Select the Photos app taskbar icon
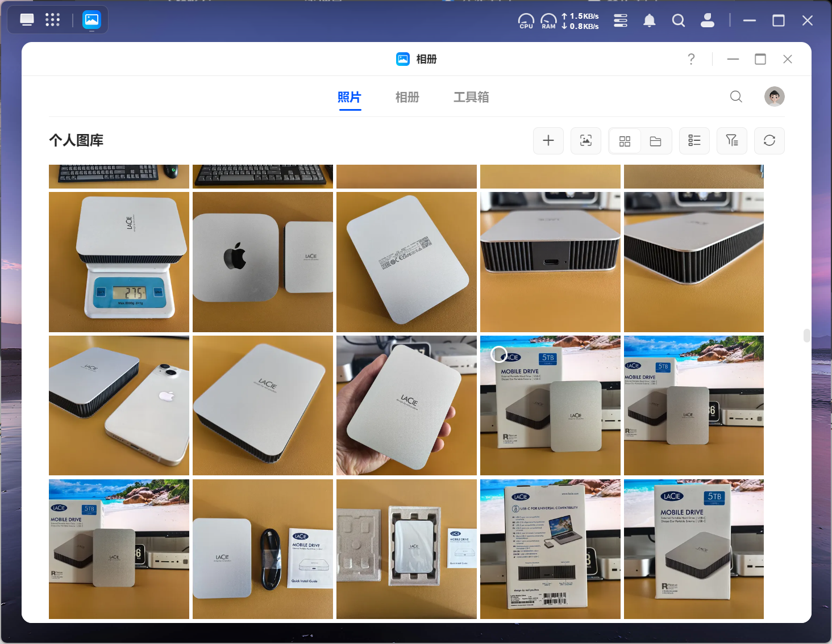 [91, 20]
